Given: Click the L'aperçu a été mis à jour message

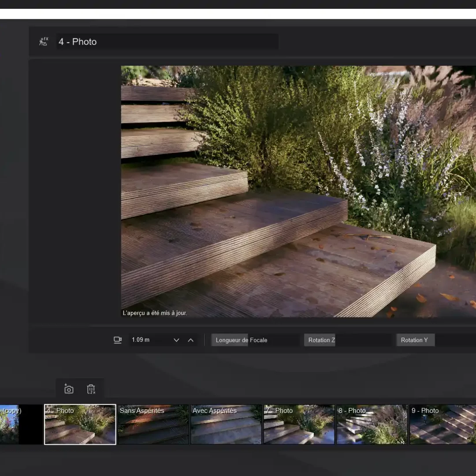Looking at the screenshot, I should (x=155, y=313).
